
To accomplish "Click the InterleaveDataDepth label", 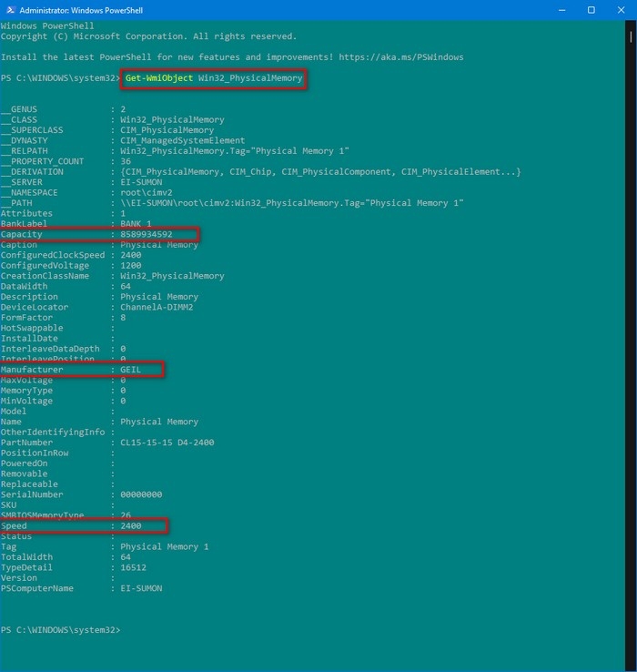I will (50, 349).
